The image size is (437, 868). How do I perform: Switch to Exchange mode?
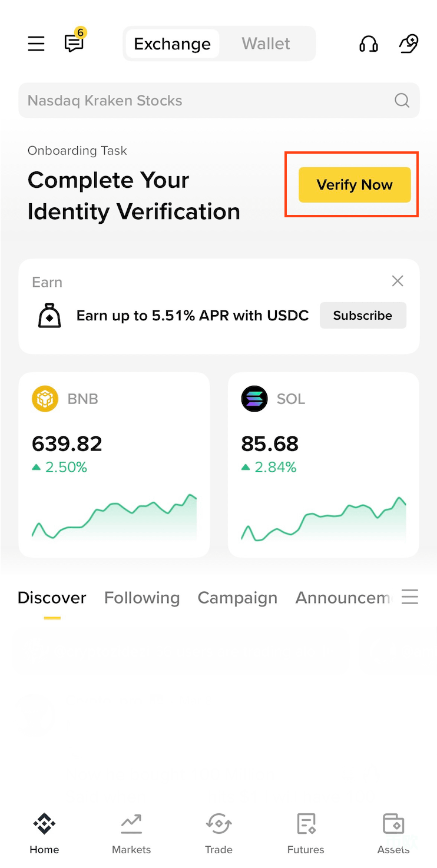[x=172, y=44]
